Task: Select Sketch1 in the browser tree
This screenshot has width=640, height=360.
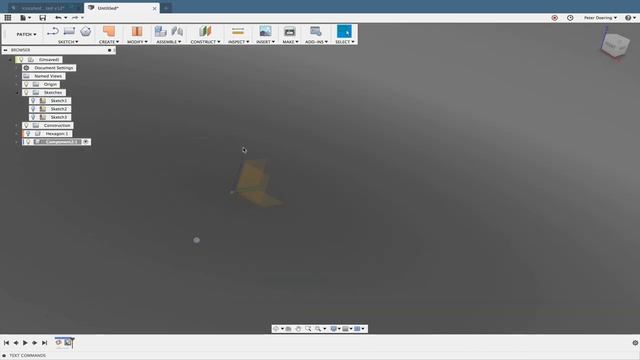Action: click(59, 100)
